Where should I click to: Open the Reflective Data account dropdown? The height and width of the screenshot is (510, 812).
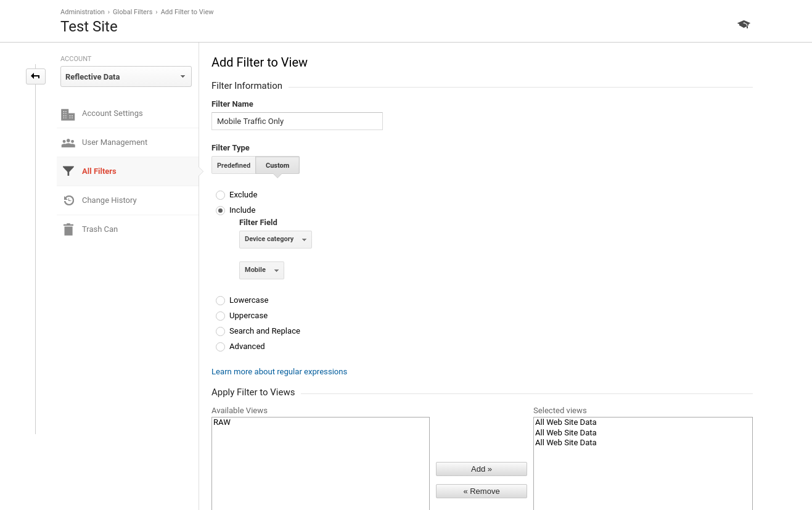(x=126, y=76)
